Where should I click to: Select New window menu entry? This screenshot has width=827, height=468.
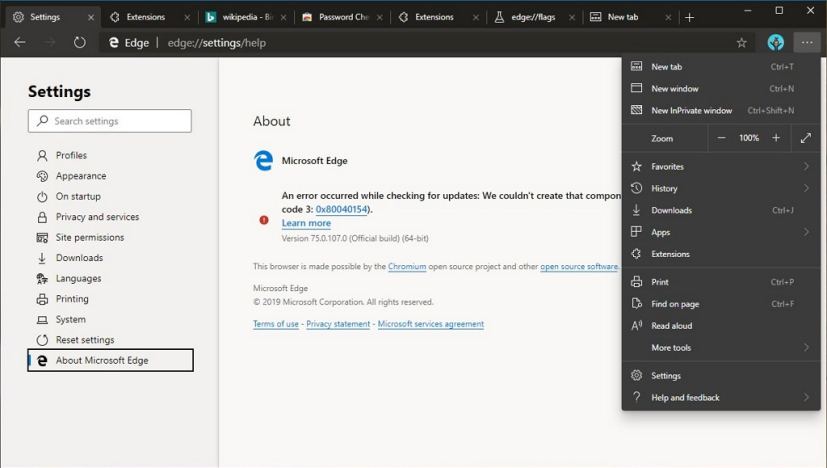click(x=720, y=89)
